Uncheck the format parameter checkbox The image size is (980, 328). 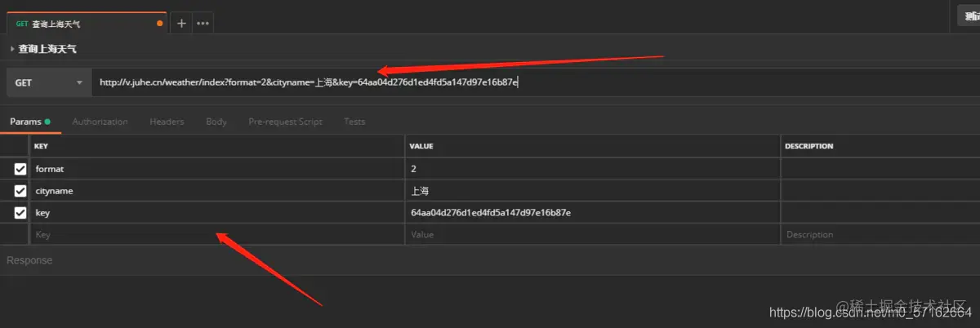(x=20, y=169)
